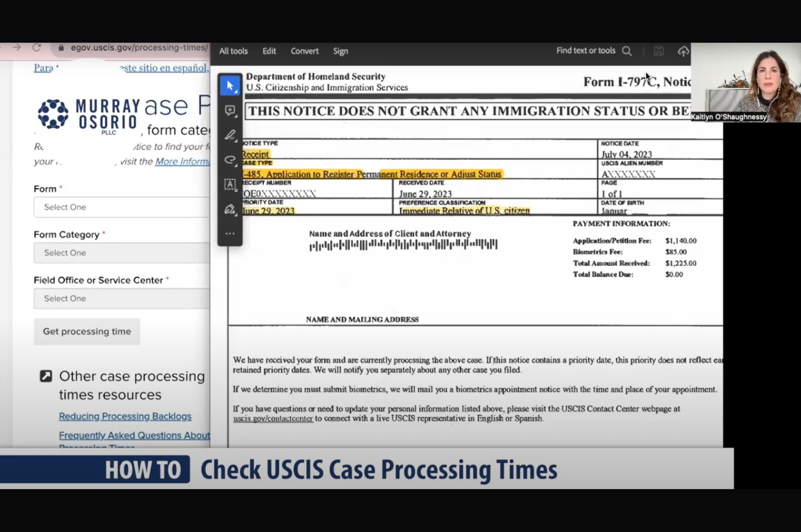Open the Reducing Processing Backlogs link
Screen dimensions: 801x532
pyautogui.click(x=125, y=416)
